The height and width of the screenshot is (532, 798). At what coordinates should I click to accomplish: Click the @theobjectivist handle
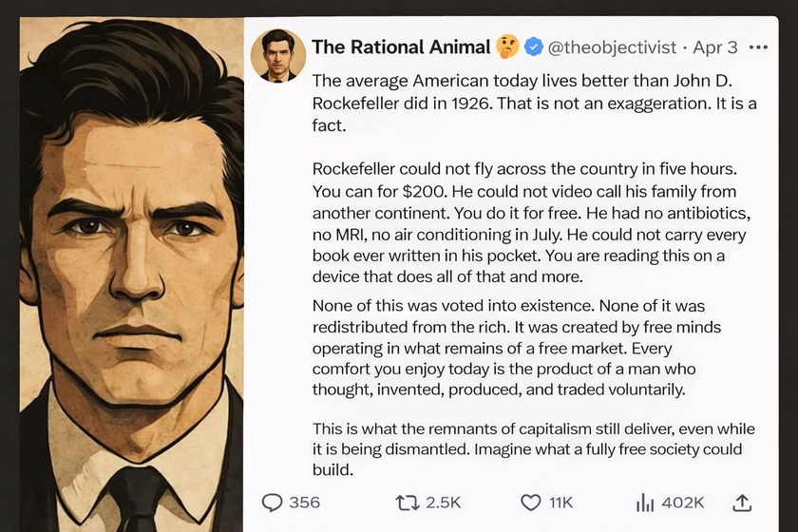[613, 47]
